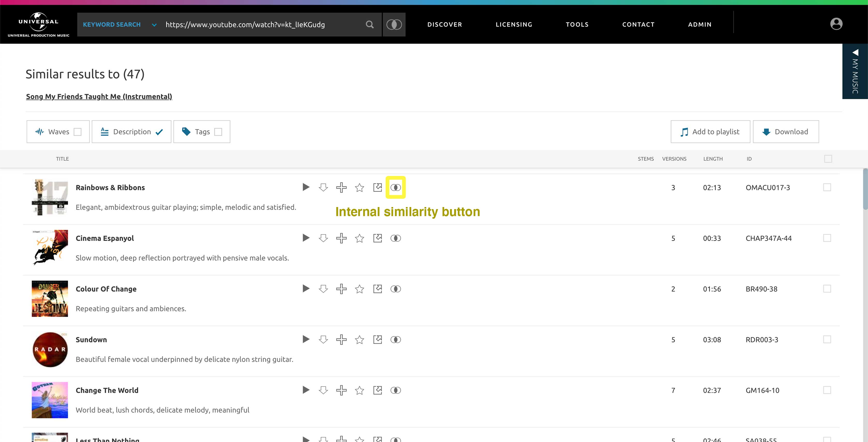Share the Sundown track
868x442 pixels.
(x=377, y=339)
